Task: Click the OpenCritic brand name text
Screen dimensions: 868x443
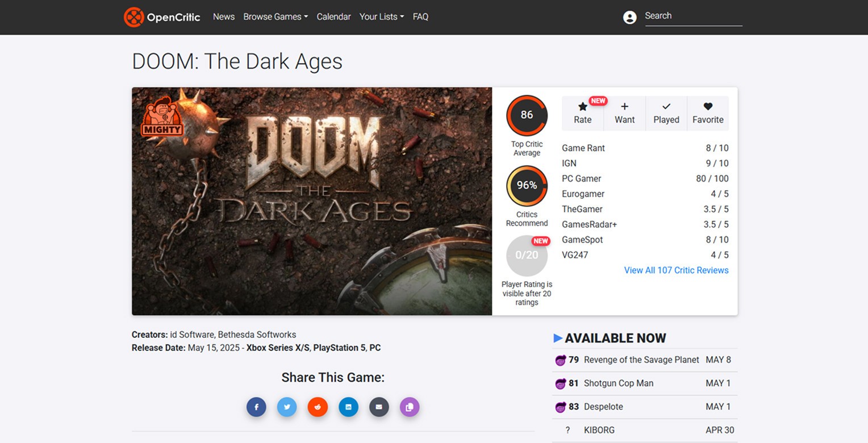Action: 173,18
